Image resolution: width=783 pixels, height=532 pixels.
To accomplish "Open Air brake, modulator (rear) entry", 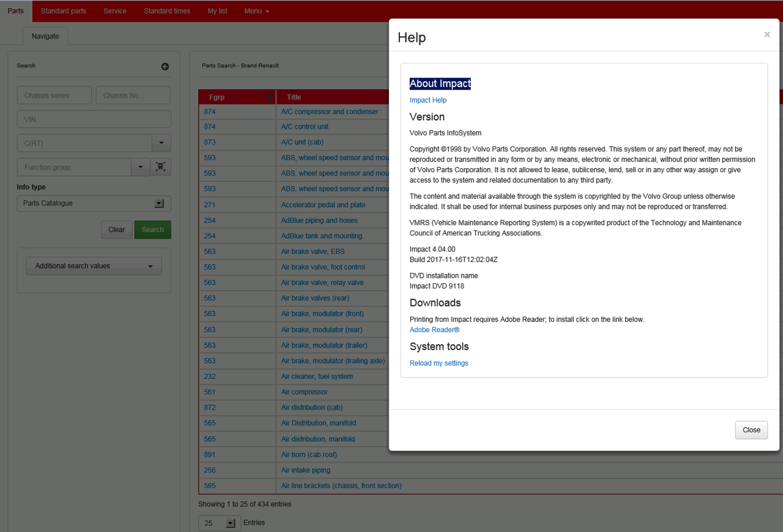I will click(x=321, y=330).
